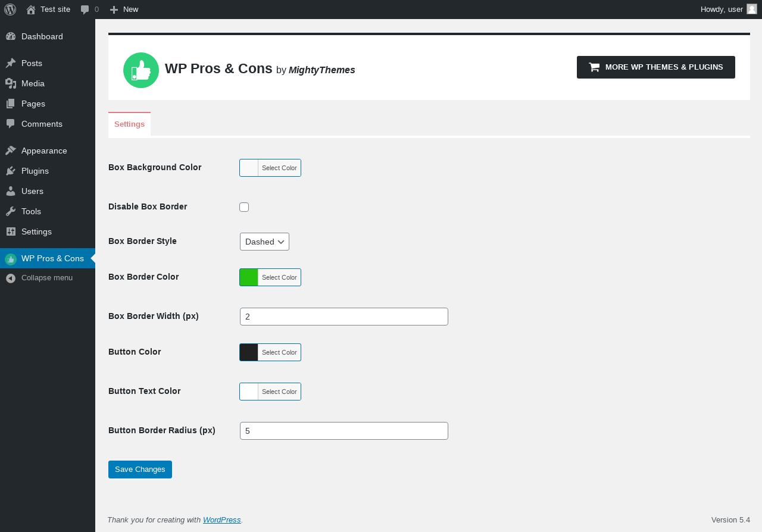Viewport: 762px width, 532px height.
Task: Click the user avatar in admin bar
Action: 752,9
